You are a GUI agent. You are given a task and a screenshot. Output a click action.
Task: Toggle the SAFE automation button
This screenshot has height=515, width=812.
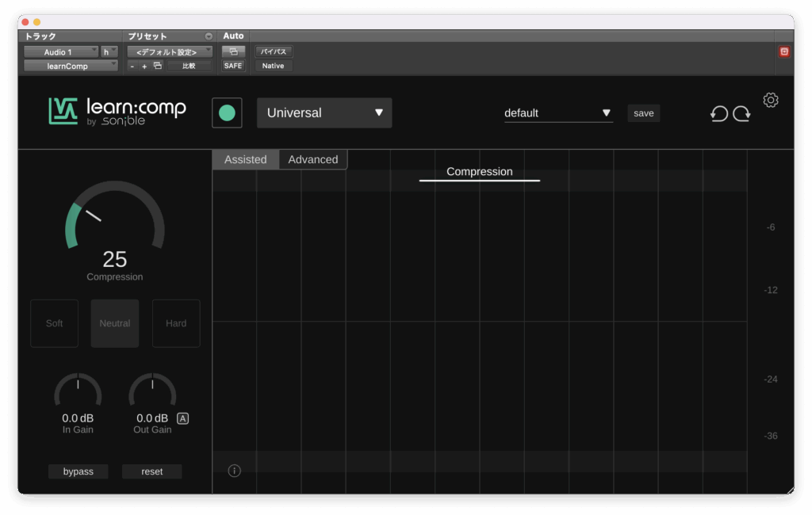(x=233, y=66)
